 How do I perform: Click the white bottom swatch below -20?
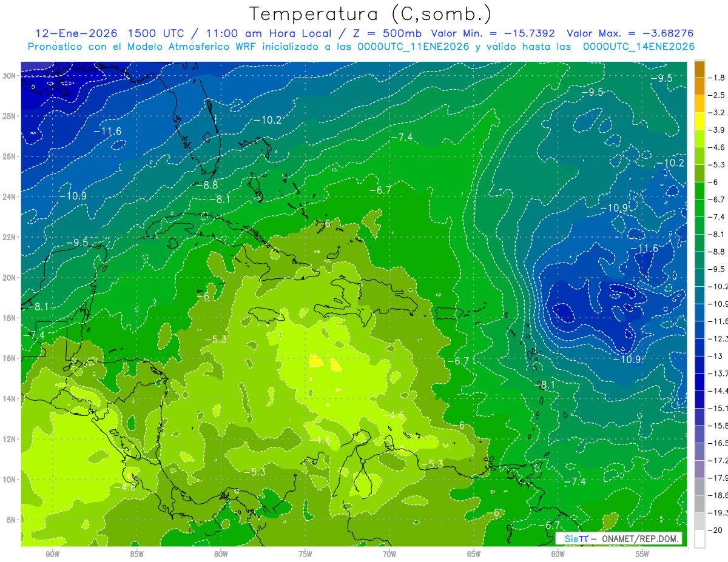click(699, 539)
